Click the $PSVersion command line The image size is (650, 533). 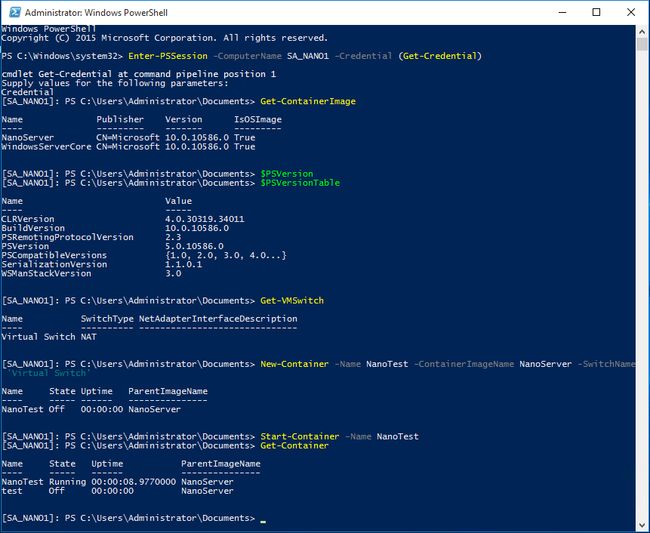tap(287, 174)
